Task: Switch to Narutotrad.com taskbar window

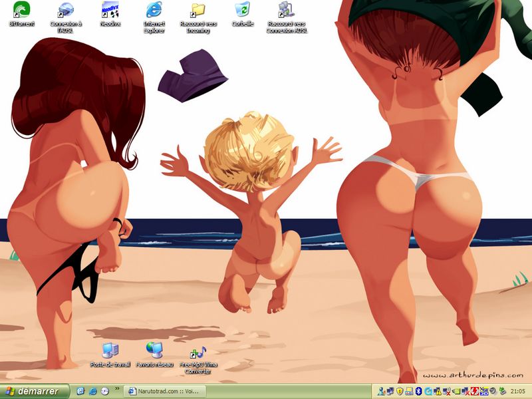Action: [164, 392]
